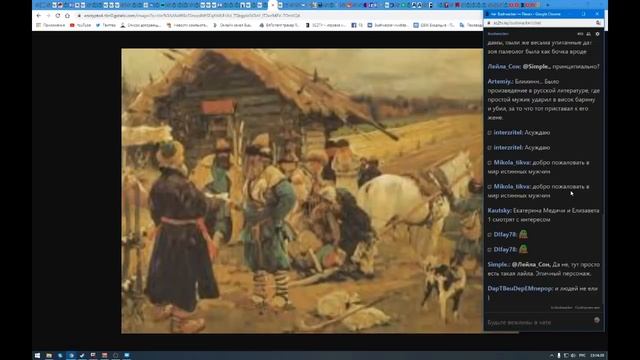640x360 pixels.
Task: Open the settings gear in chat popup
Action: [598, 34]
